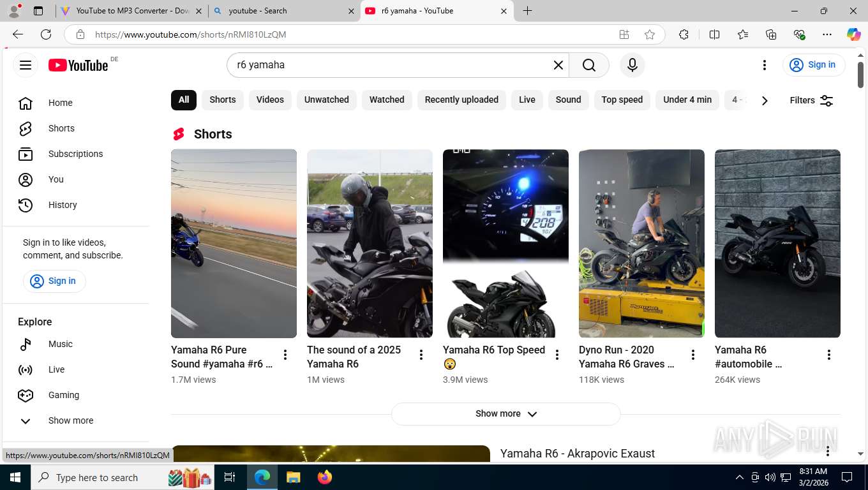
Task: Expand Show more in sidebar Explore
Action: [76, 420]
